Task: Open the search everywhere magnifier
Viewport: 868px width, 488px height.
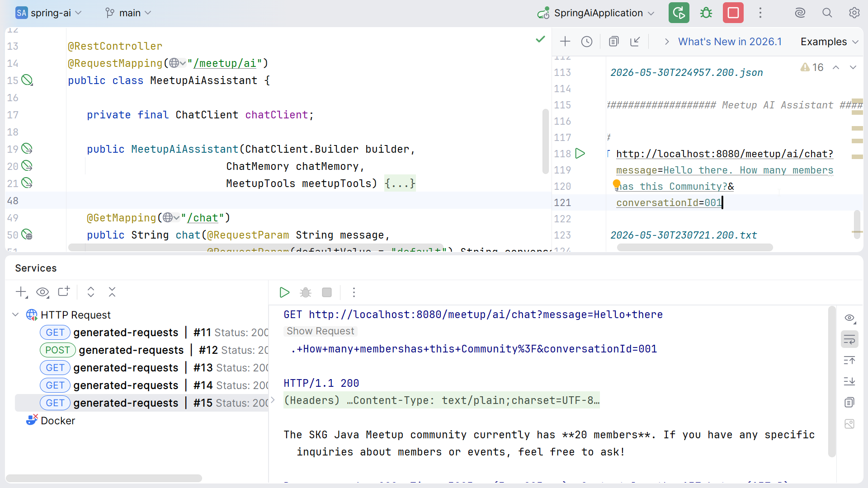Action: click(x=827, y=13)
